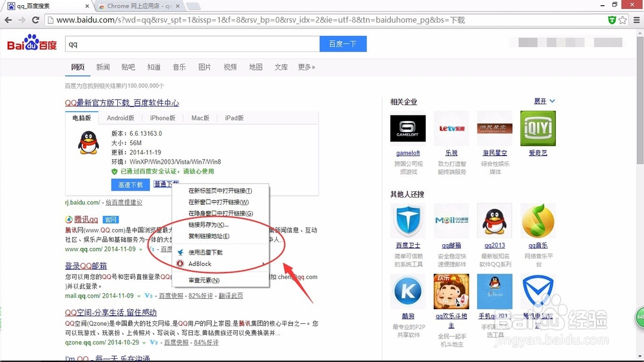Click the 给百度提建议 link
644x362 pixels.
coord(124,202)
